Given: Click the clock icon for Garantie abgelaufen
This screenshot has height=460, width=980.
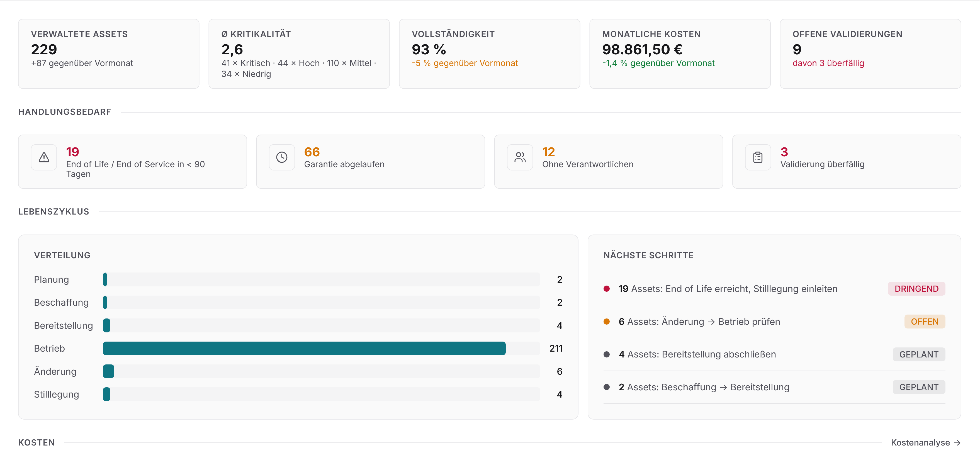Looking at the screenshot, I should pyautogui.click(x=281, y=157).
